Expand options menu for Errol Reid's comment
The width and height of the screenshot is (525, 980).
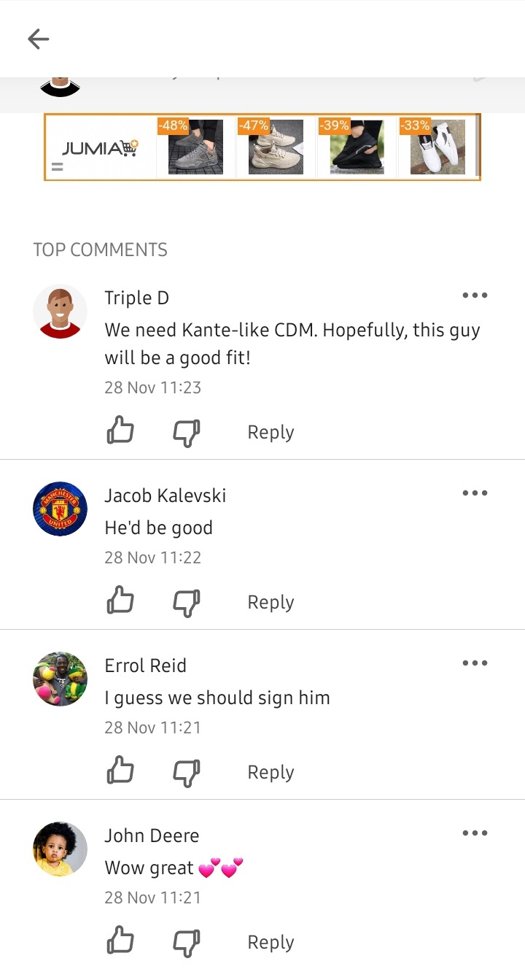point(475,663)
